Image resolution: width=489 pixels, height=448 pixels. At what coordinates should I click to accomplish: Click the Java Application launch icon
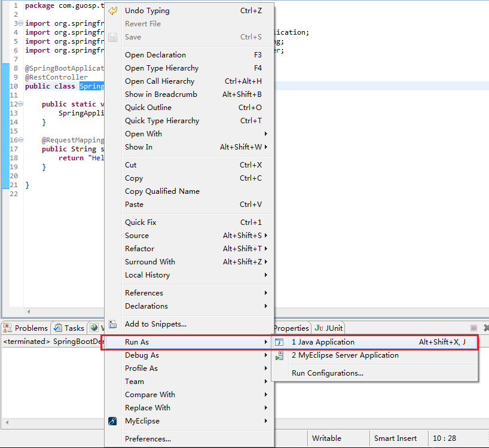279,343
